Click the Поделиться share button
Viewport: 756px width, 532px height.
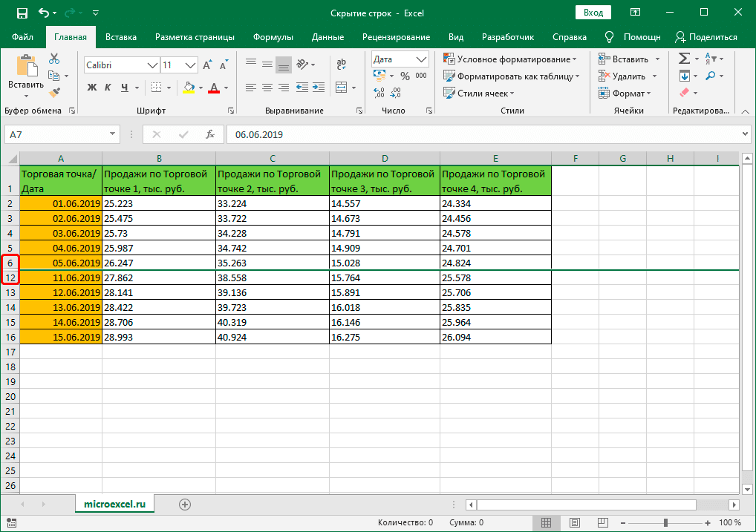tap(706, 37)
